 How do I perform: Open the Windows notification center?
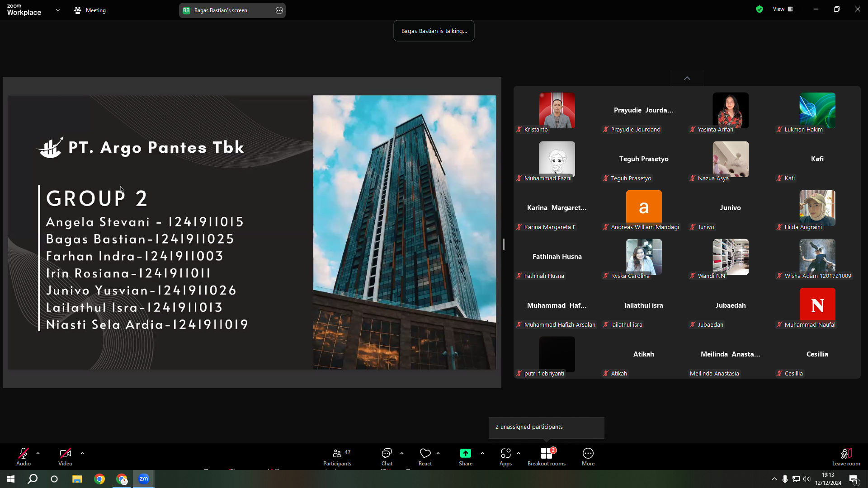point(854,479)
